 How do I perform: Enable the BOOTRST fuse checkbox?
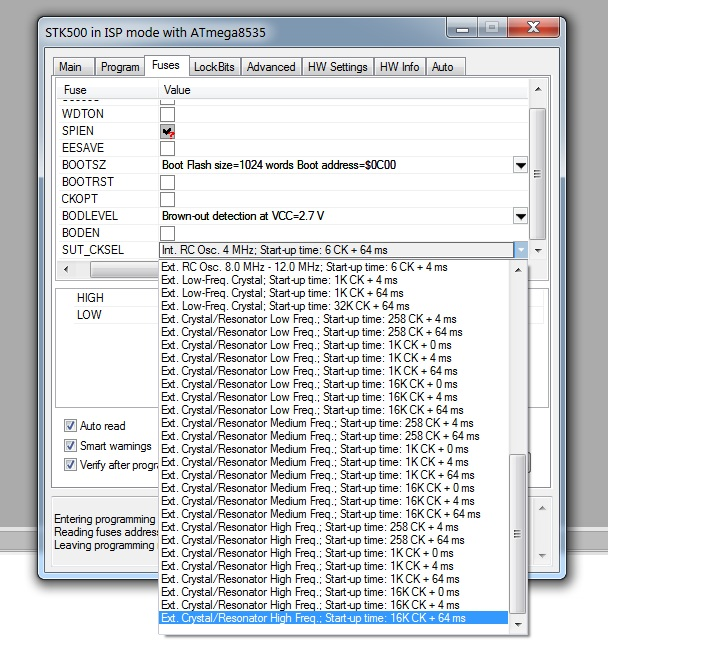(168, 182)
